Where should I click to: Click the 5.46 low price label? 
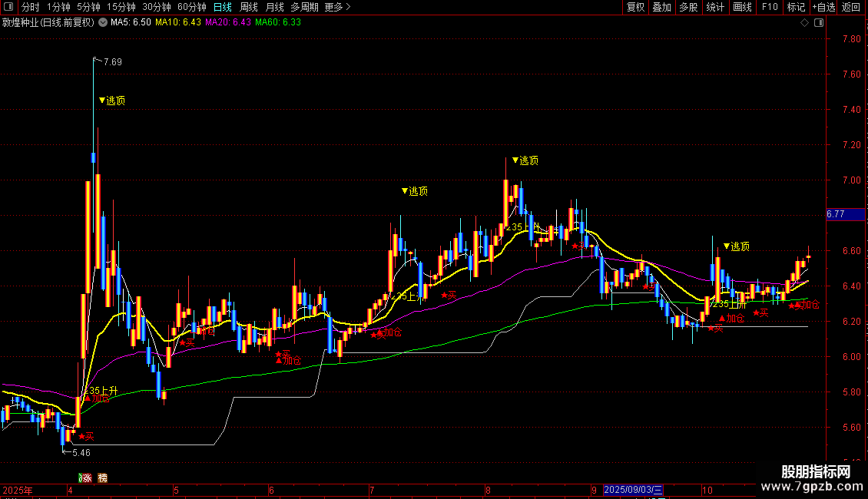[x=81, y=452]
